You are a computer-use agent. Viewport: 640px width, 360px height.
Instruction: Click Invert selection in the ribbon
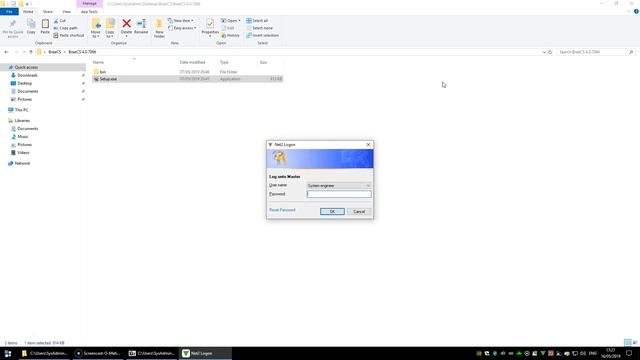262,36
